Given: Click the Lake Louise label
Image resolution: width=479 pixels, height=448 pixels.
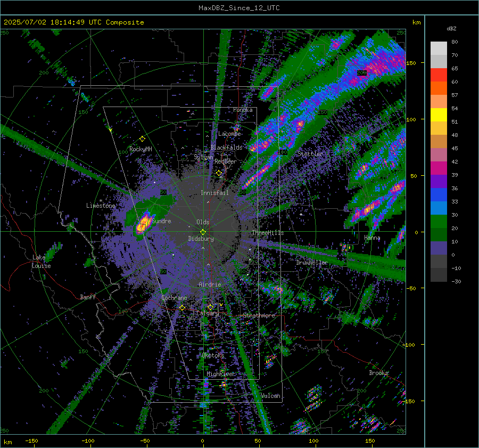Looking at the screenshot, I should 41,262.
